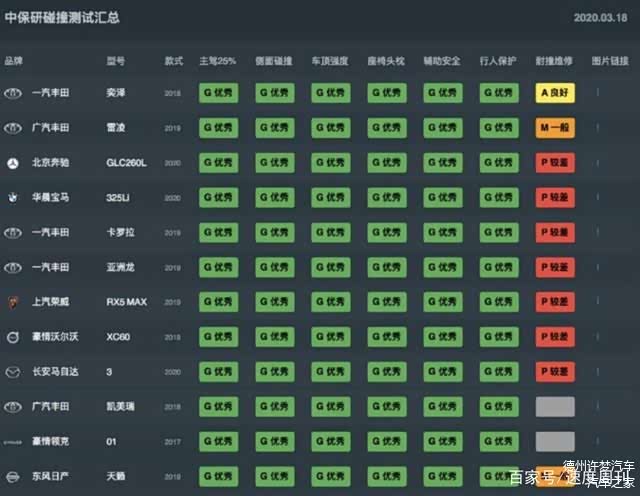Click the 耐撞维修 column header

(x=554, y=61)
